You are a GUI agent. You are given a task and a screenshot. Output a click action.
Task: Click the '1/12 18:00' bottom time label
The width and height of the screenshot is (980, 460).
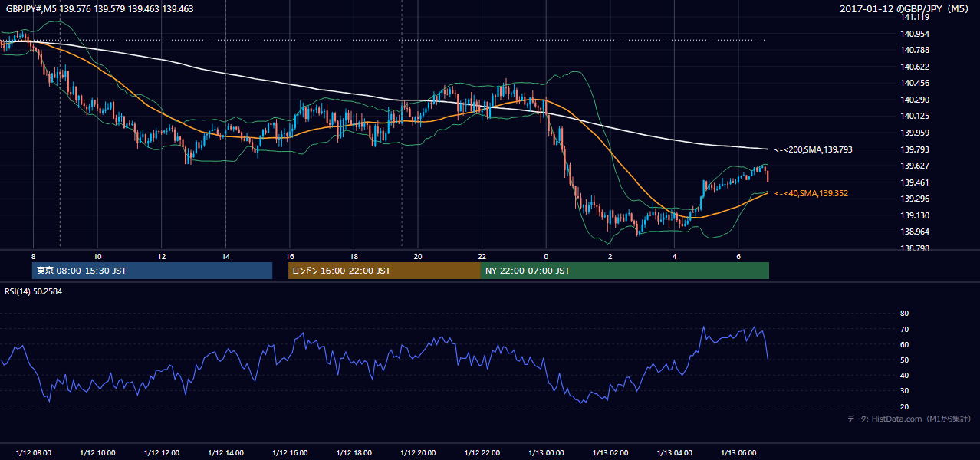click(x=354, y=453)
